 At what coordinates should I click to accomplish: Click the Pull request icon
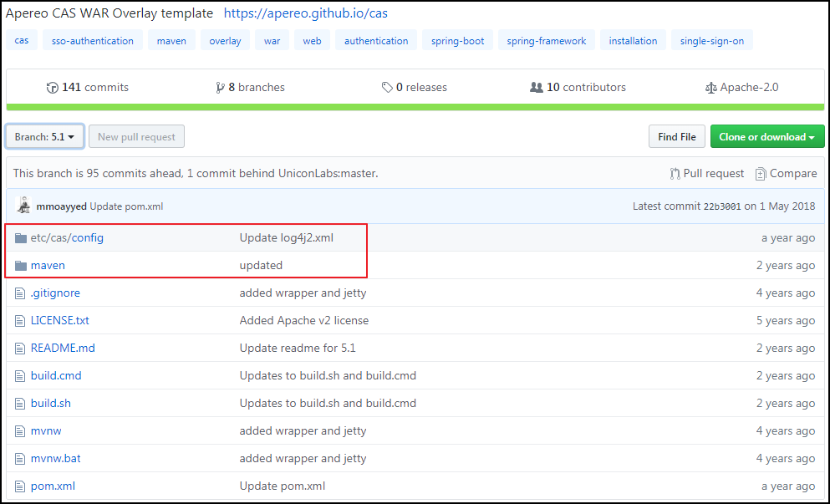(x=675, y=174)
